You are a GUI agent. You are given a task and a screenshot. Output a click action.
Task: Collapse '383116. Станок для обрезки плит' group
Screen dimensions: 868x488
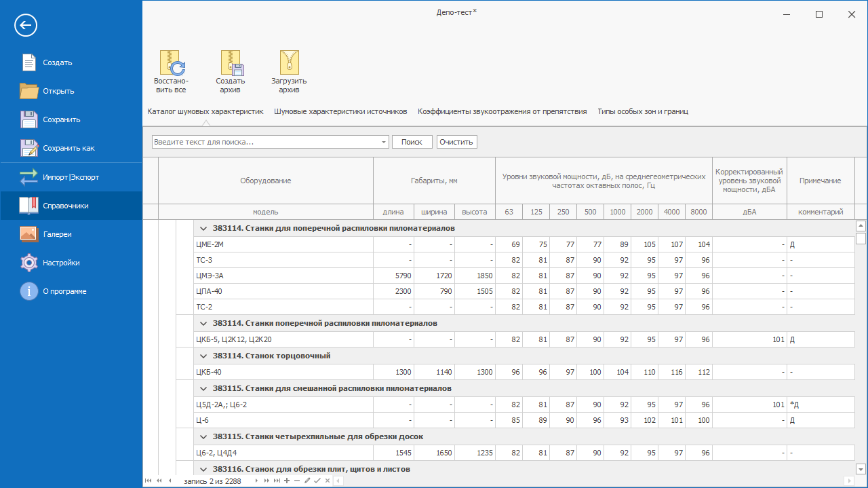(x=203, y=469)
